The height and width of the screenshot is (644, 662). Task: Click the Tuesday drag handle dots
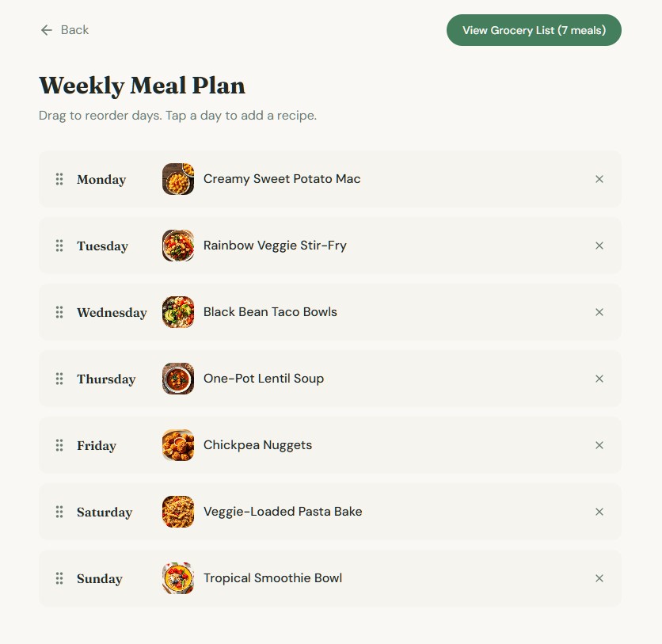coord(59,246)
